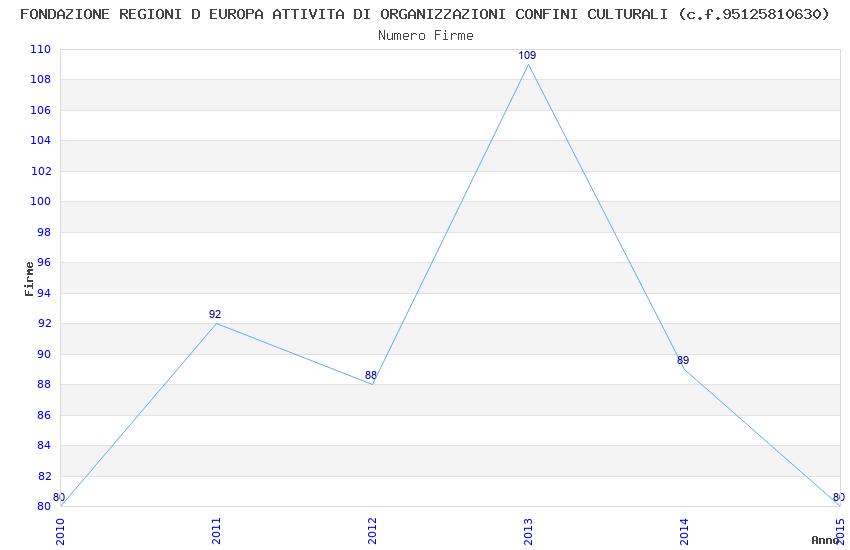
Task: Click the y-axis value 98
Action: coord(44,232)
